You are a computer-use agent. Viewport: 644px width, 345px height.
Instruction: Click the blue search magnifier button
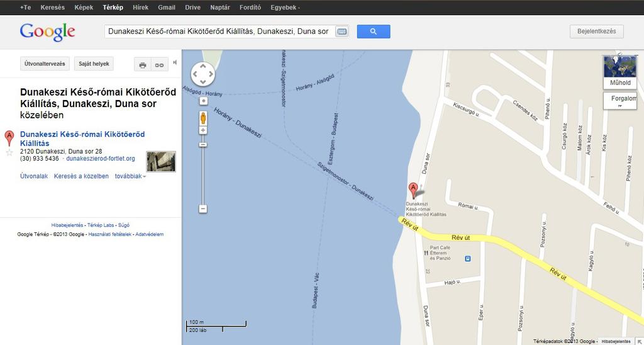pyautogui.click(x=374, y=31)
